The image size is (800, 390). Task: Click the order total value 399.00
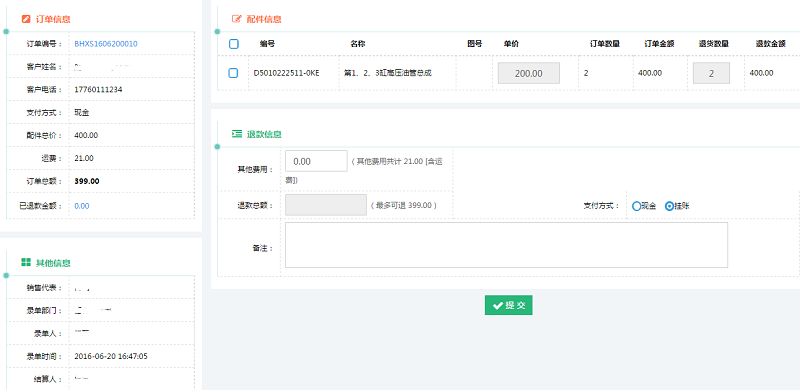tap(87, 181)
